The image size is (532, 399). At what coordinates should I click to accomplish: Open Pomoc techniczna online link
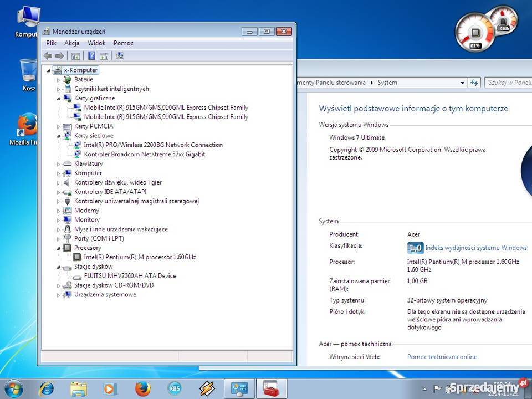pos(442,357)
